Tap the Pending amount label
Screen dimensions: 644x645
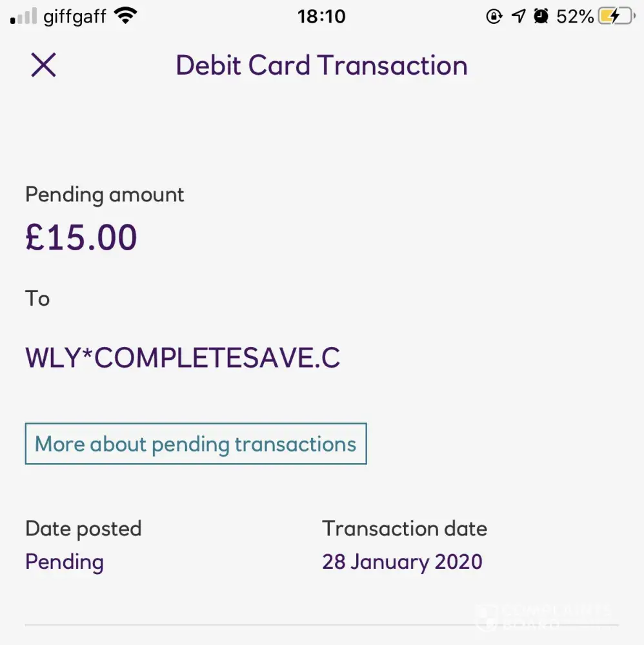(x=105, y=195)
